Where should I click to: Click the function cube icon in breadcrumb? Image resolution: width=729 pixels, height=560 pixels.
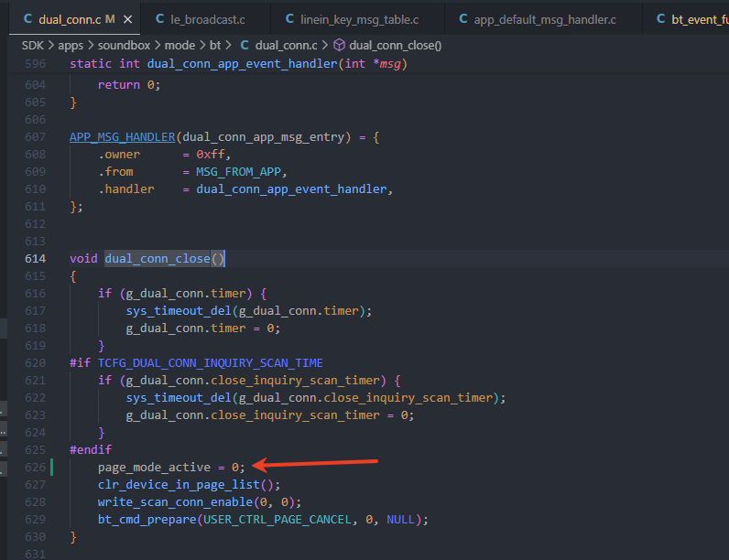point(340,45)
